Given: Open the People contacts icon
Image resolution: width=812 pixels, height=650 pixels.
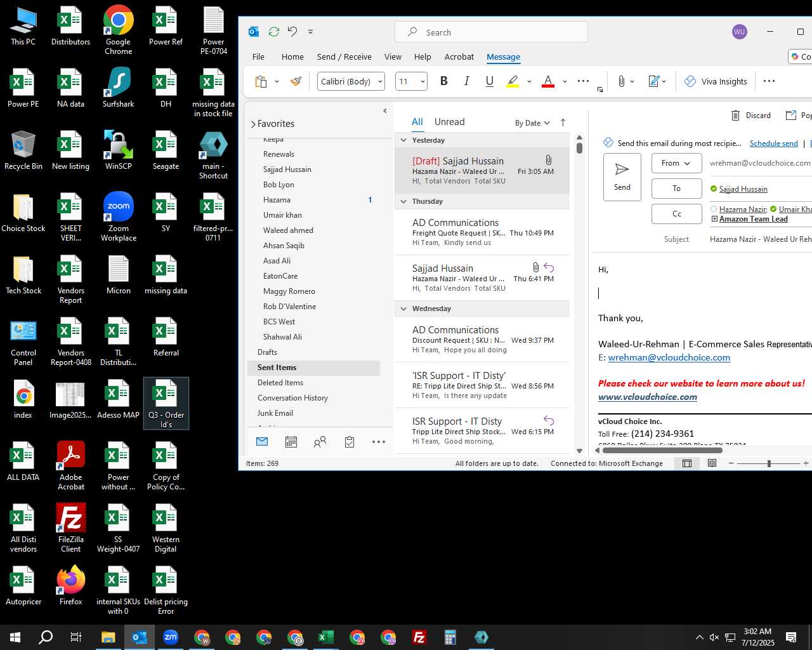Looking at the screenshot, I should click(320, 442).
